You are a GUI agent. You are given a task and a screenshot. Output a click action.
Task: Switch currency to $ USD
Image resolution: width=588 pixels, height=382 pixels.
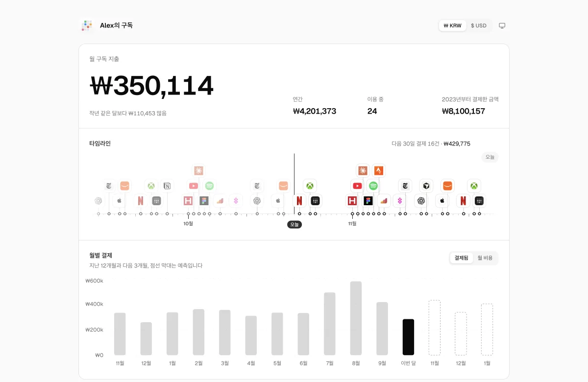point(479,25)
